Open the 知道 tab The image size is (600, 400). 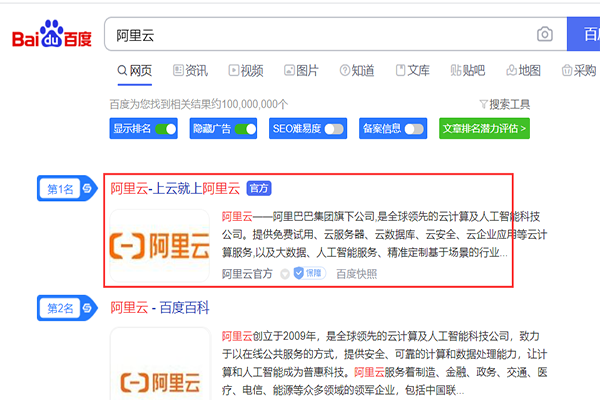pyautogui.click(x=357, y=71)
